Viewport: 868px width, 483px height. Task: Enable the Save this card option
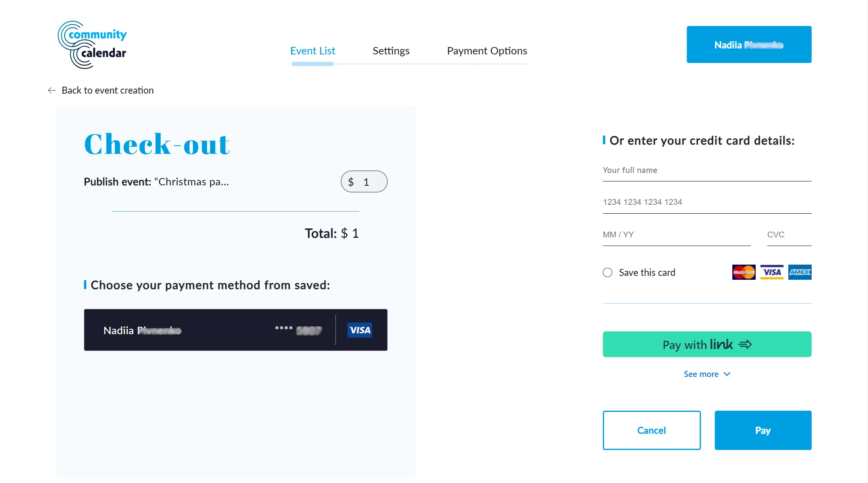coord(607,272)
